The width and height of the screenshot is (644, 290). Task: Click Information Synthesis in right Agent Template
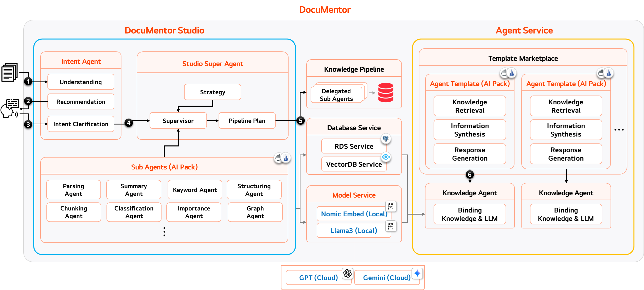pyautogui.click(x=566, y=130)
